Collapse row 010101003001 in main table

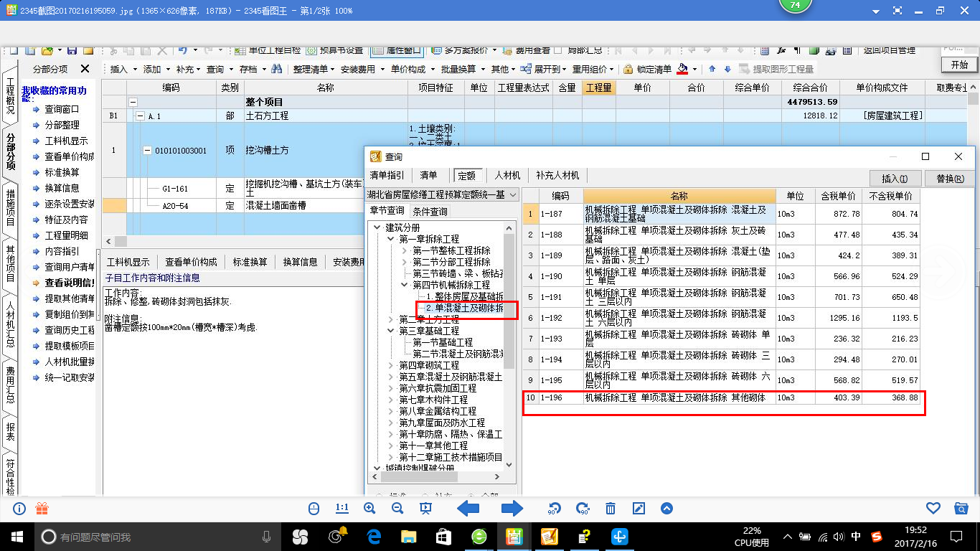click(148, 151)
